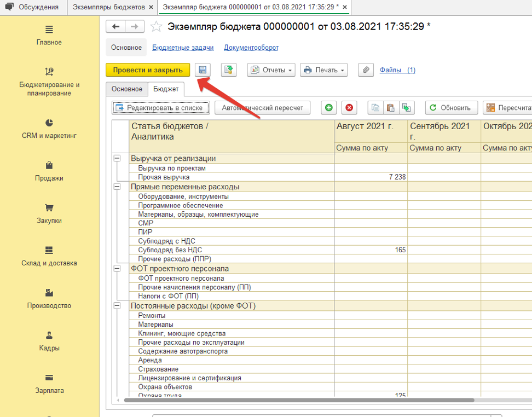
Task: Click the green duplicate icon after the paste icon
Action: tap(406, 108)
